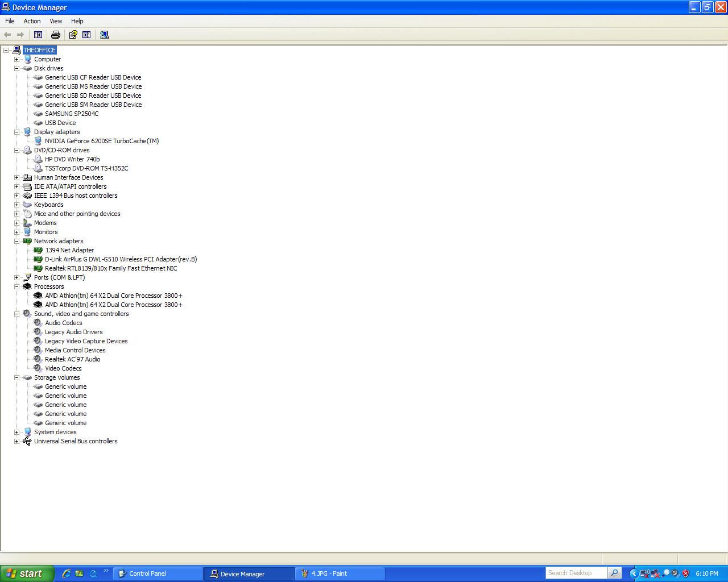The image size is (728, 582).
Task: Expand the Computer category
Action: click(16, 59)
